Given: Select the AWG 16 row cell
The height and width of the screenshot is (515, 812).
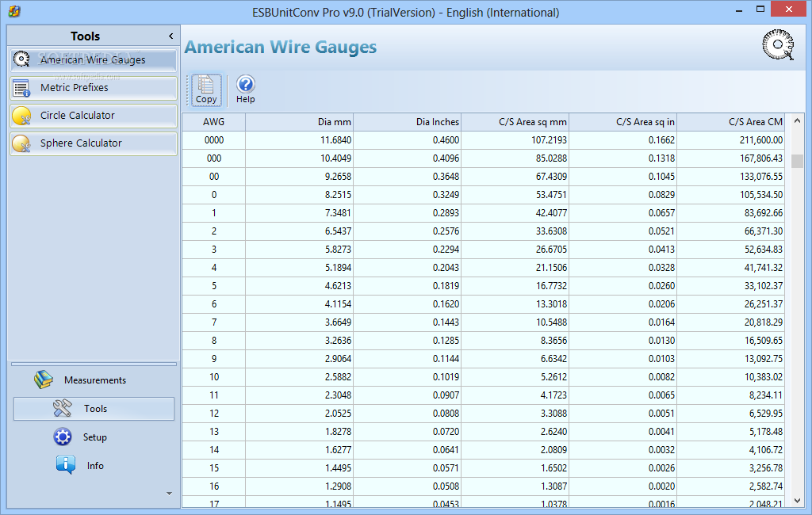Looking at the screenshot, I should (x=213, y=486).
